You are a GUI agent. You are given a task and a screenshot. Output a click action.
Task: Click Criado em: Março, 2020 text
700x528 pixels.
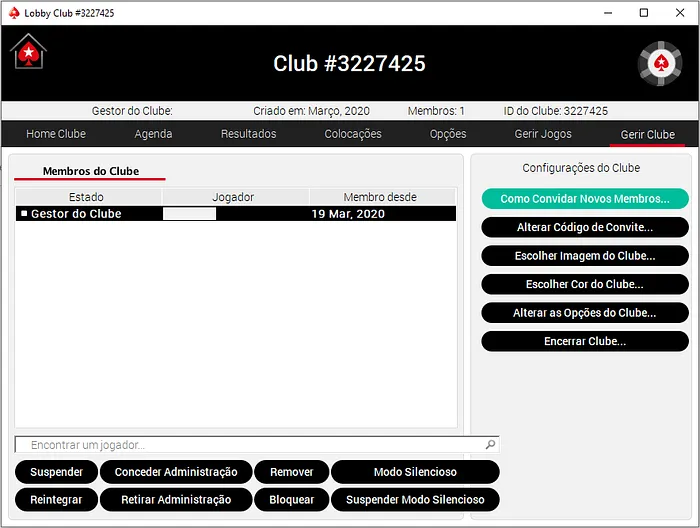pos(311,111)
